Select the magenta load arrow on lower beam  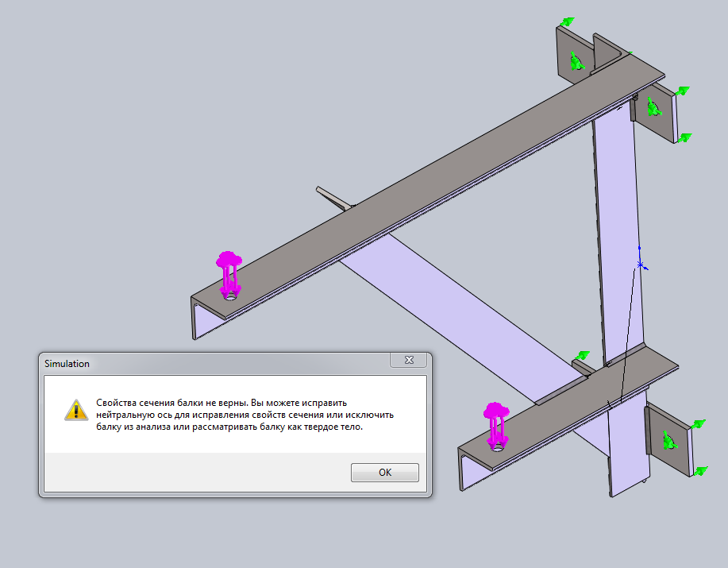point(496,426)
